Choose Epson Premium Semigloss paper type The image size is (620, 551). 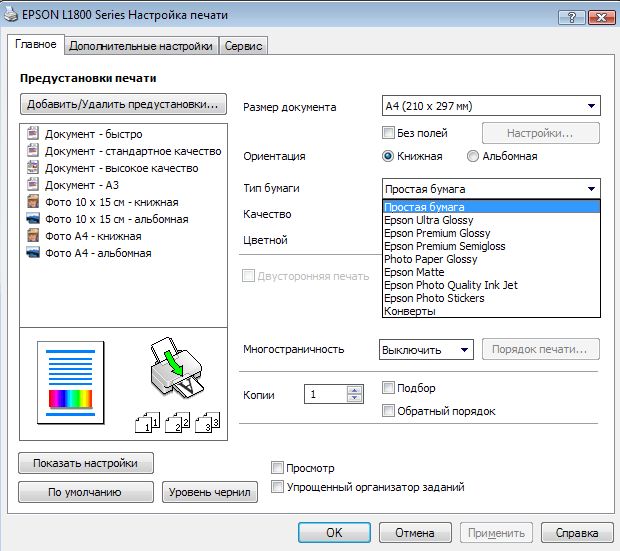coord(491,246)
